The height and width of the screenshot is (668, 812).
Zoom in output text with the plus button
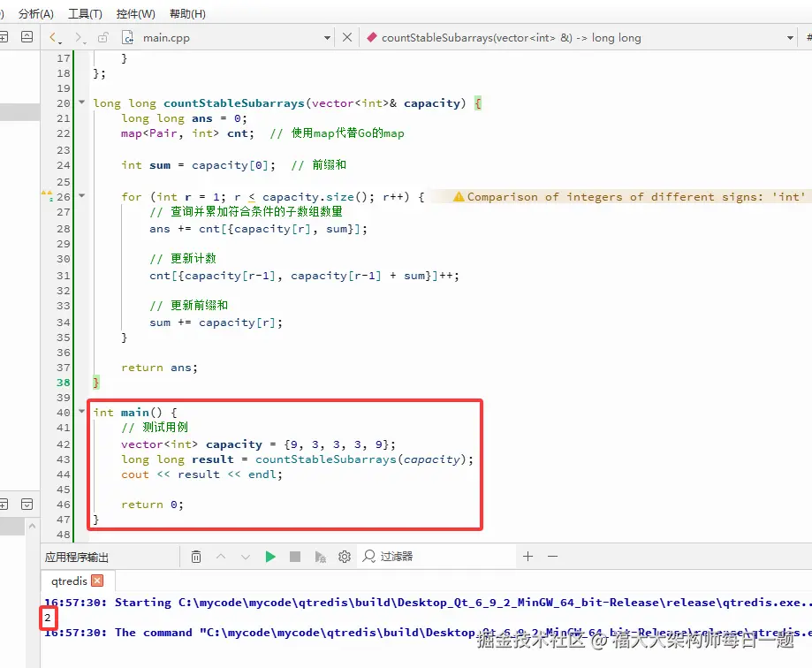coord(527,557)
